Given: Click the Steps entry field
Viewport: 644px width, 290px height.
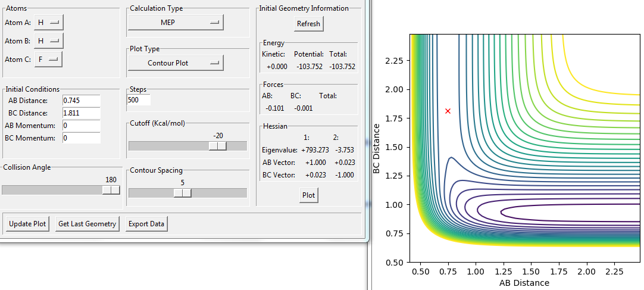Looking at the screenshot, I should pos(139,100).
